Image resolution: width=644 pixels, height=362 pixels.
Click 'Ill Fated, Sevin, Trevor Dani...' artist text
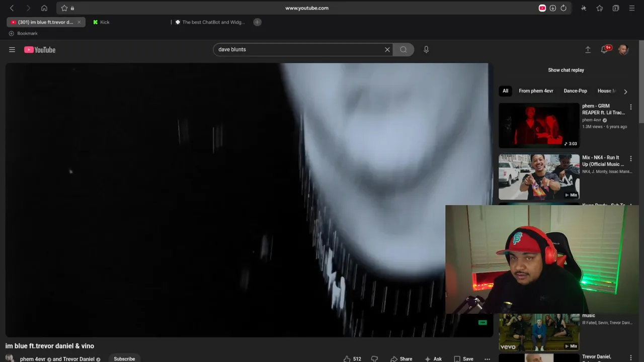(x=607, y=323)
